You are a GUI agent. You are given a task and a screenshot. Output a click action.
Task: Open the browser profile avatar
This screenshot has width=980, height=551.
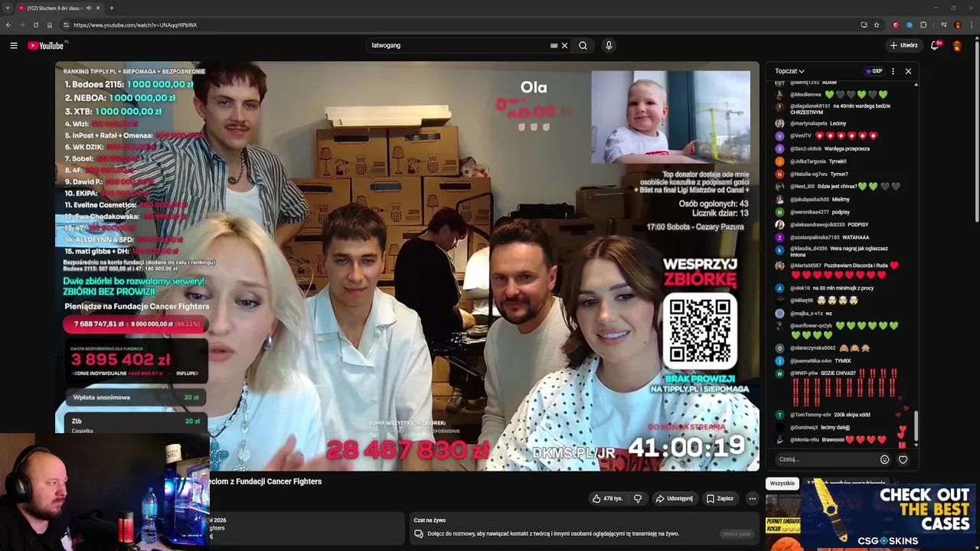[x=957, y=24]
